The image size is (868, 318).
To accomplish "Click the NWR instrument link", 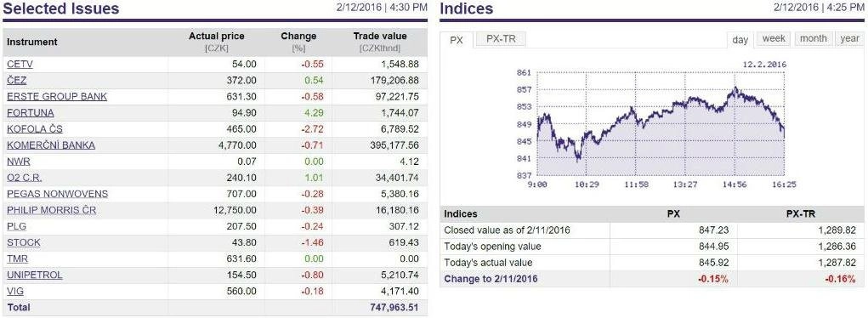I will (18, 162).
